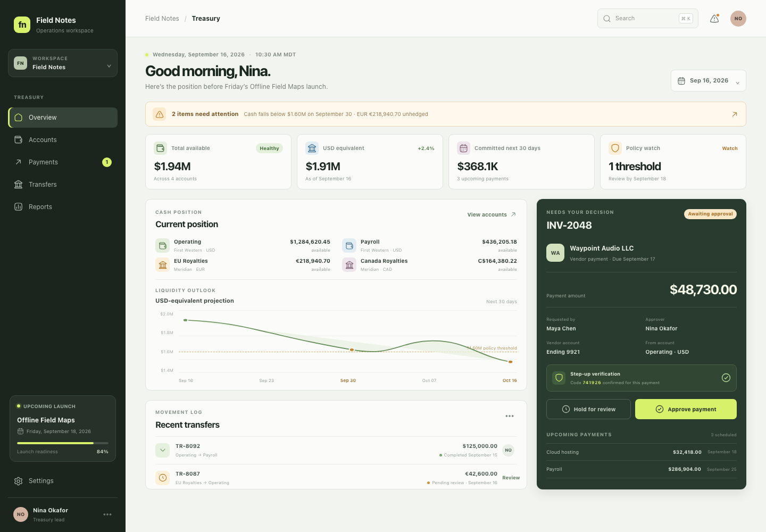The height and width of the screenshot is (532, 766).
Task: Open Nina Okafor profile options dots
Action: (x=107, y=514)
